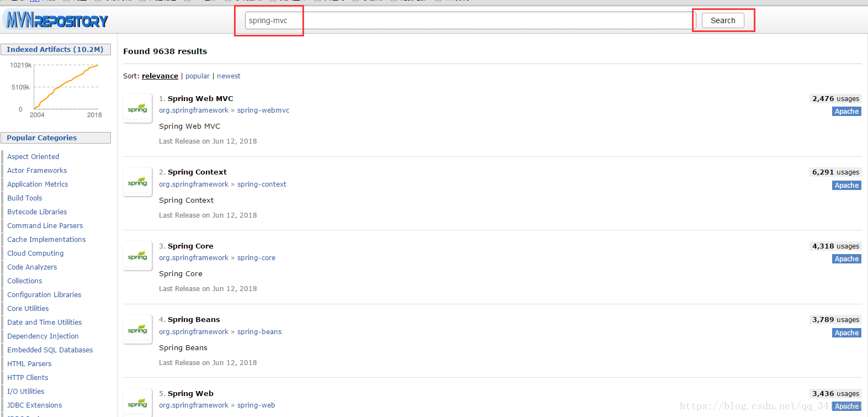Click the 6,291 usages link
This screenshot has width=868, height=417.
(835, 172)
